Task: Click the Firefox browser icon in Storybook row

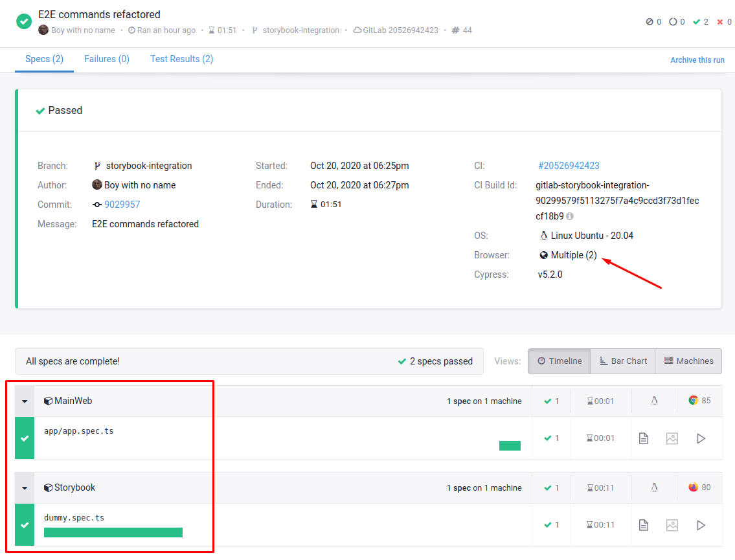Action: 693,487
